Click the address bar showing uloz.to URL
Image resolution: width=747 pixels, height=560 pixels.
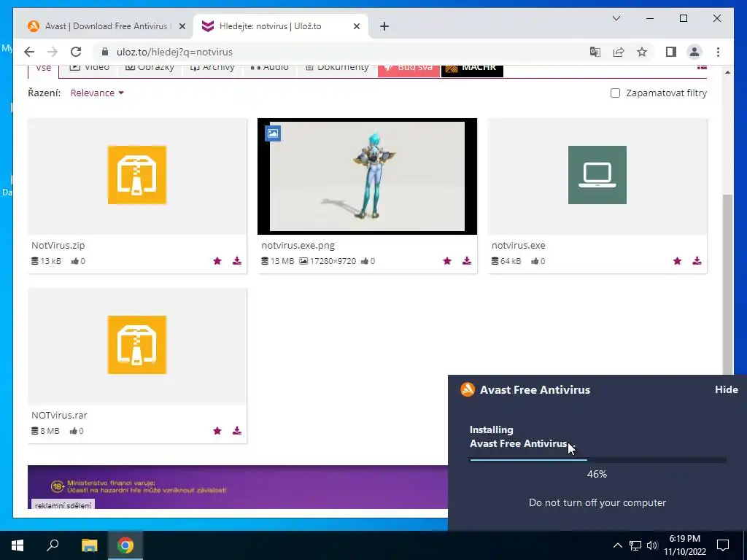click(333, 52)
